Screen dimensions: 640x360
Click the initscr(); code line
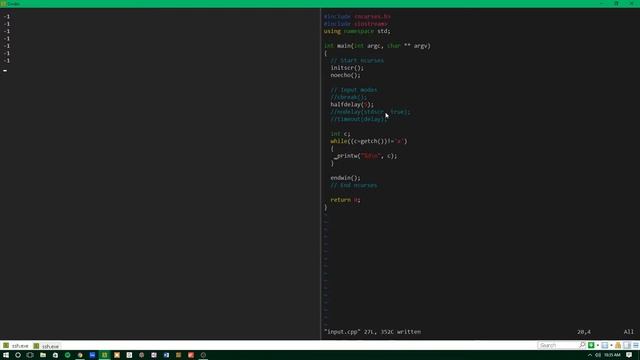click(347, 68)
